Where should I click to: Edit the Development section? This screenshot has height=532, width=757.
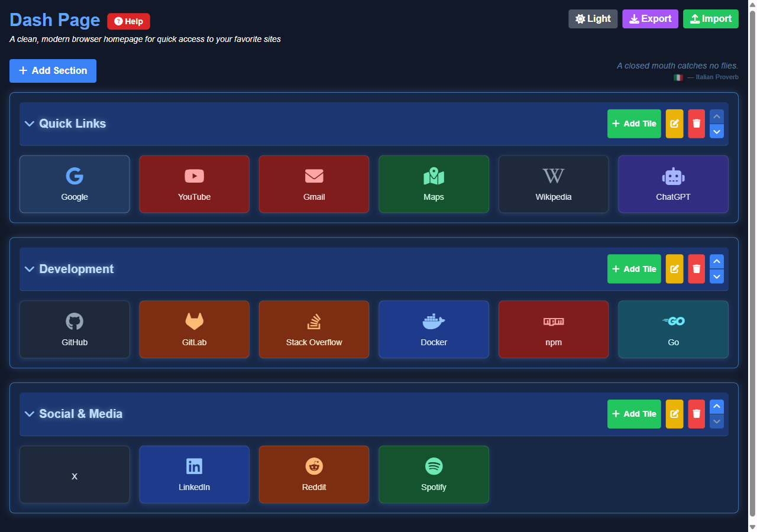674,269
